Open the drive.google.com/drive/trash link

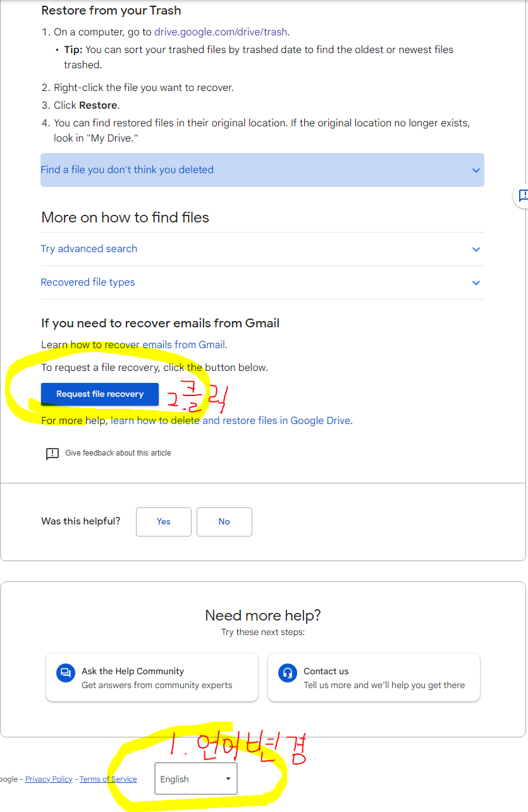pos(221,32)
